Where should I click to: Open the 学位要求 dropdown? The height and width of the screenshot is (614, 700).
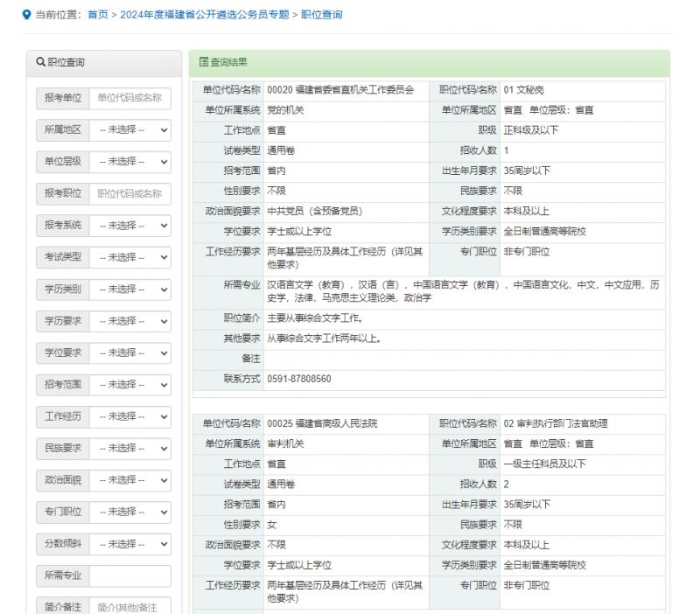tap(129, 353)
